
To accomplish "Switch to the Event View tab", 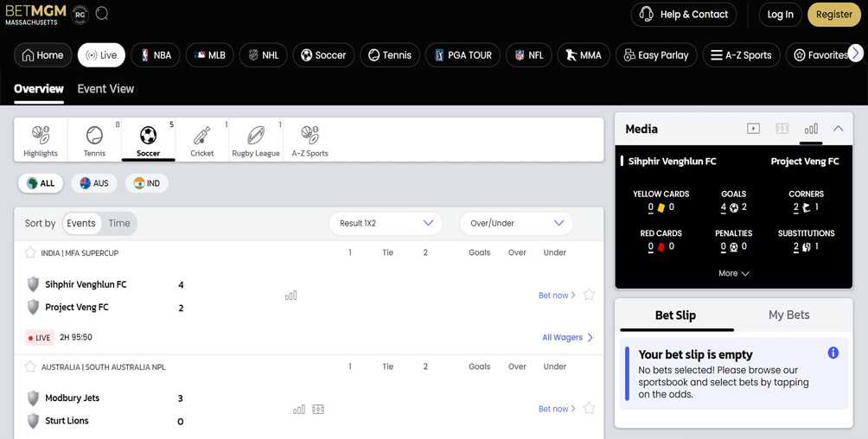I will (105, 88).
